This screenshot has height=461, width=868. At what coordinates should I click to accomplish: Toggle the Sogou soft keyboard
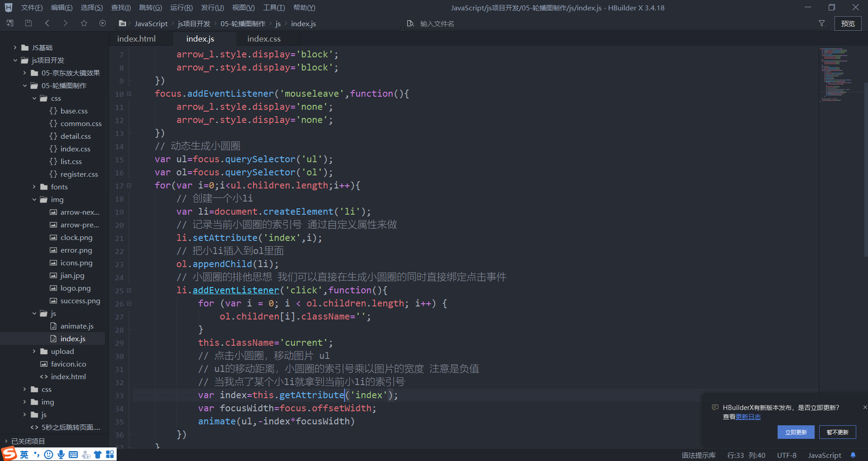click(x=73, y=454)
